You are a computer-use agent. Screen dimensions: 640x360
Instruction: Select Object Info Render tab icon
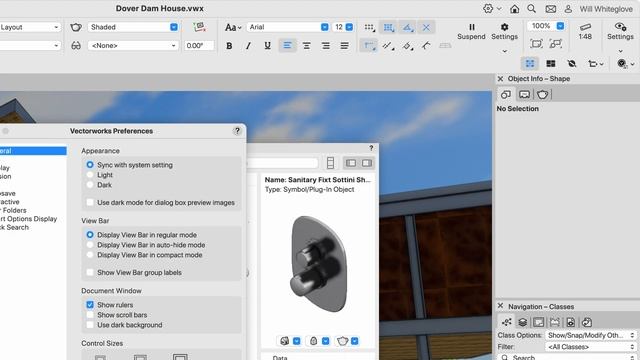coord(542,95)
